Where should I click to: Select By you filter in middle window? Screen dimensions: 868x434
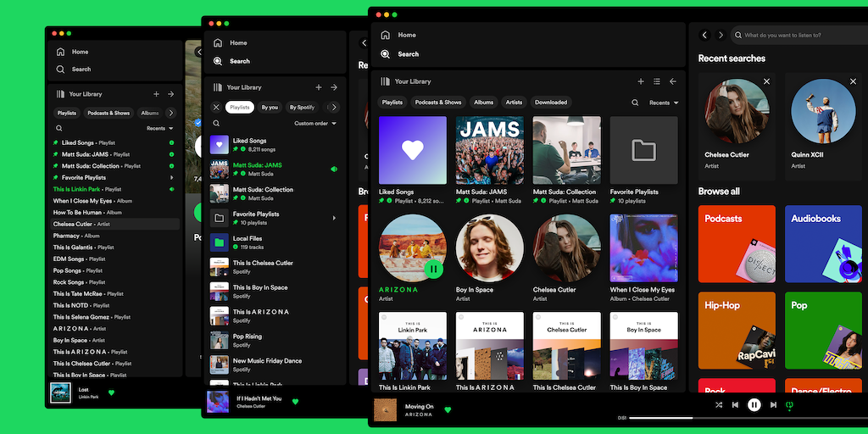tap(270, 108)
